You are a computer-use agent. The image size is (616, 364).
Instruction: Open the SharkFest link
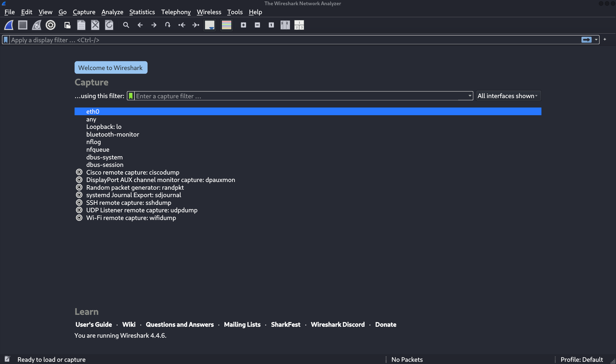[286, 325]
